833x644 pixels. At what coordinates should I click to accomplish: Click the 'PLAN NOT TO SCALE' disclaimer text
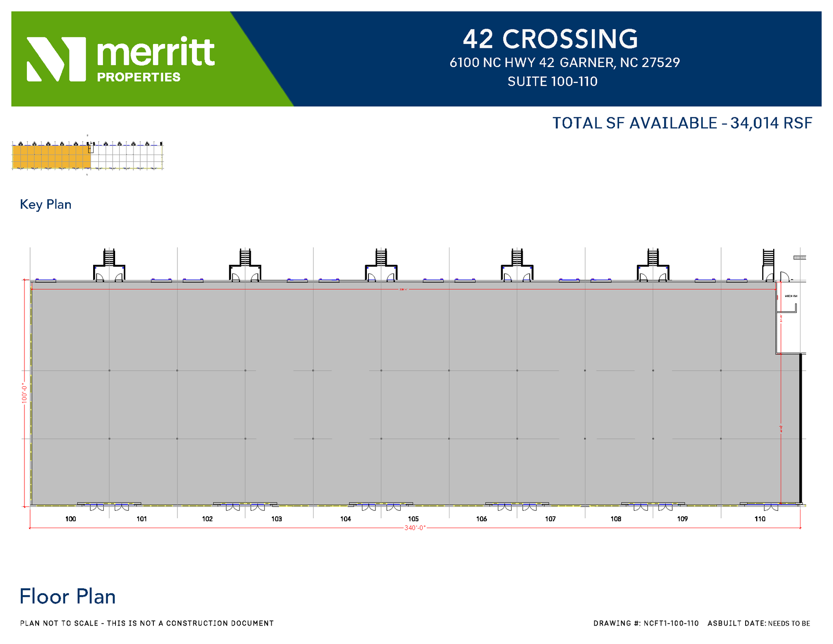click(147, 623)
